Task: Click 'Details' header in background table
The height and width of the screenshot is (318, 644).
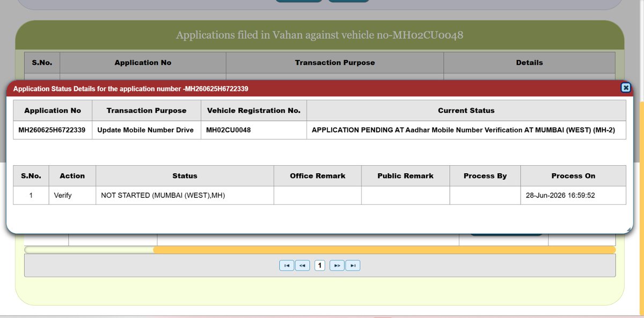Action: 530,63
